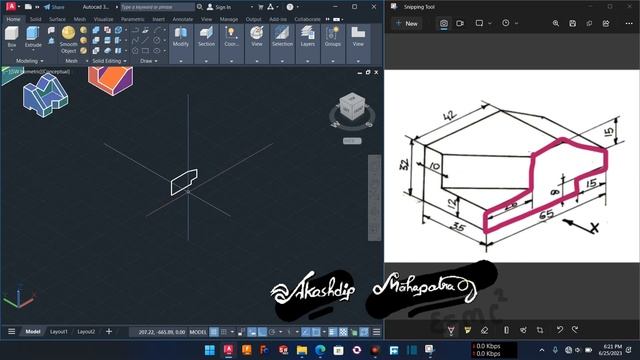Click the Share button in AutoCAD
The width and height of the screenshot is (640, 360).
click(x=54, y=7)
